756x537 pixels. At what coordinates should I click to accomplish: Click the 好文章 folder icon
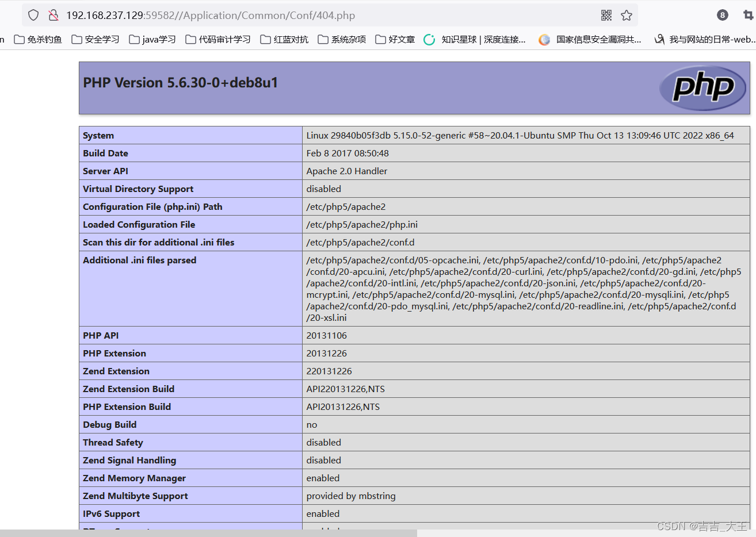[x=380, y=40]
